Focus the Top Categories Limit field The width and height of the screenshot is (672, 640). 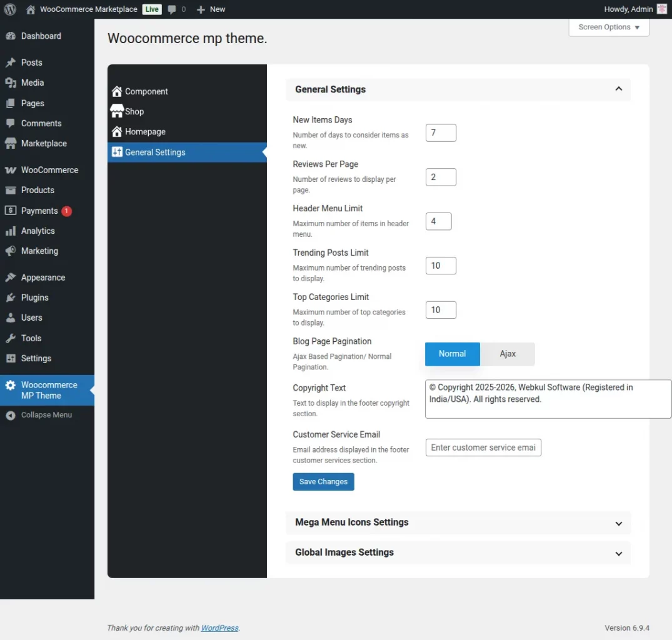click(x=441, y=310)
